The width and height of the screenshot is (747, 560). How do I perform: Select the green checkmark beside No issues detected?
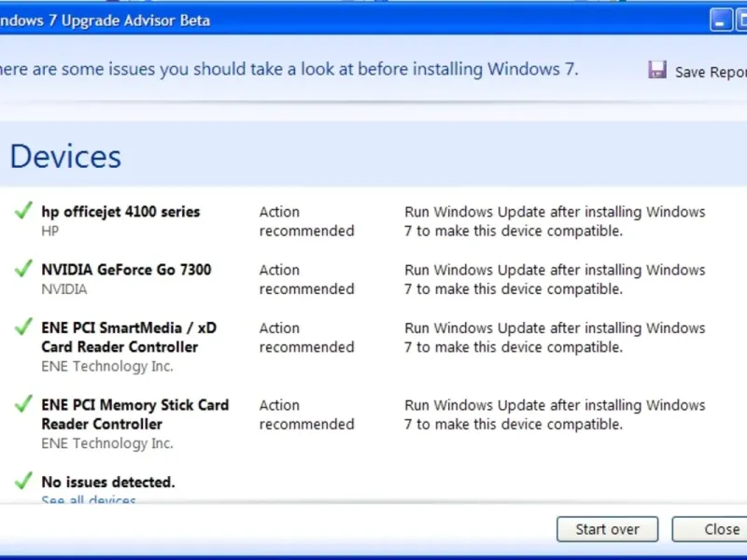(24, 482)
